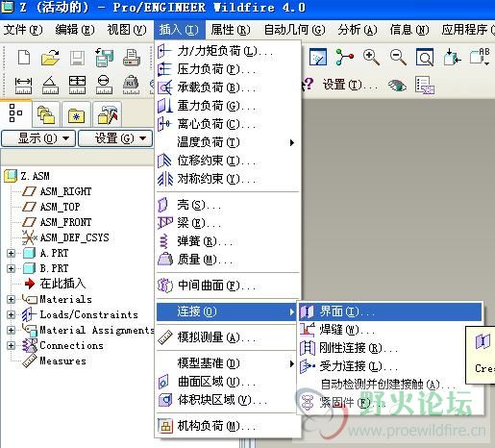The image size is (495, 448).
Task: Choose 压力负荷(P) menu entry
Action: tap(228, 69)
